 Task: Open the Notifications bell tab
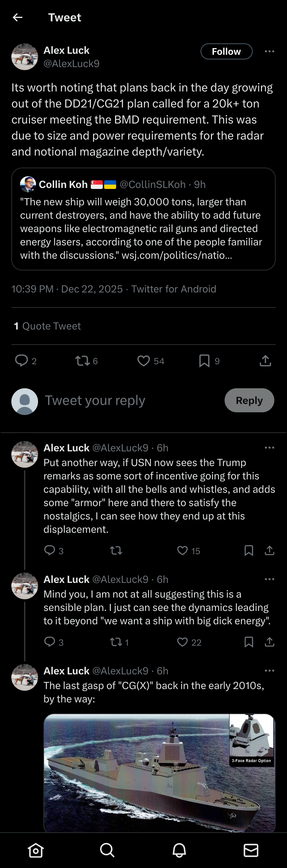tap(179, 850)
